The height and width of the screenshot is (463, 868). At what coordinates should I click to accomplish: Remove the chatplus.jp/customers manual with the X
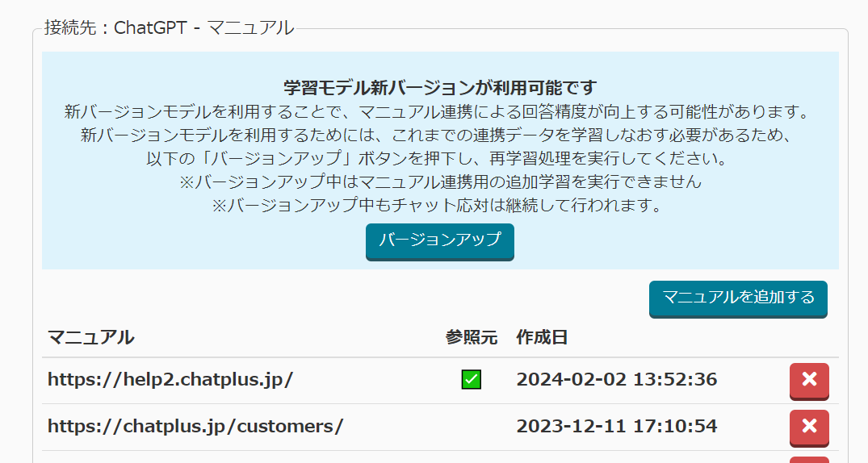808,427
